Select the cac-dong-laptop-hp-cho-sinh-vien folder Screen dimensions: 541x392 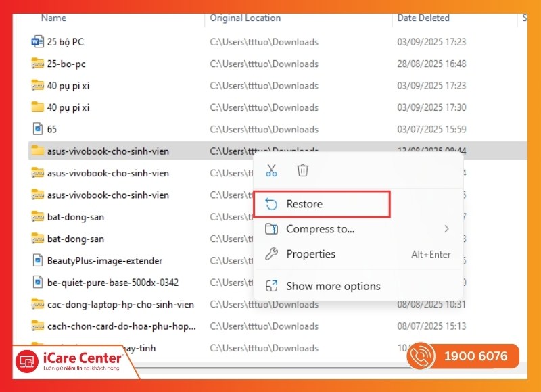[120, 305]
